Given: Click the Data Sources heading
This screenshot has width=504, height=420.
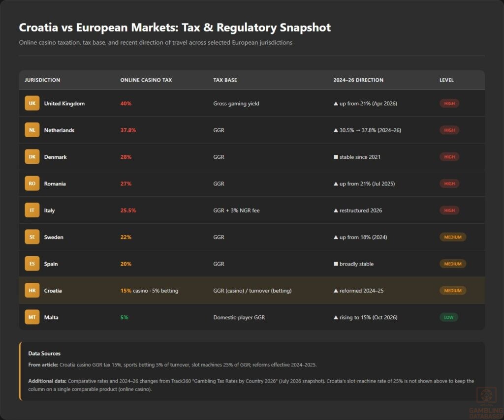Looking at the screenshot, I should click(44, 353).
